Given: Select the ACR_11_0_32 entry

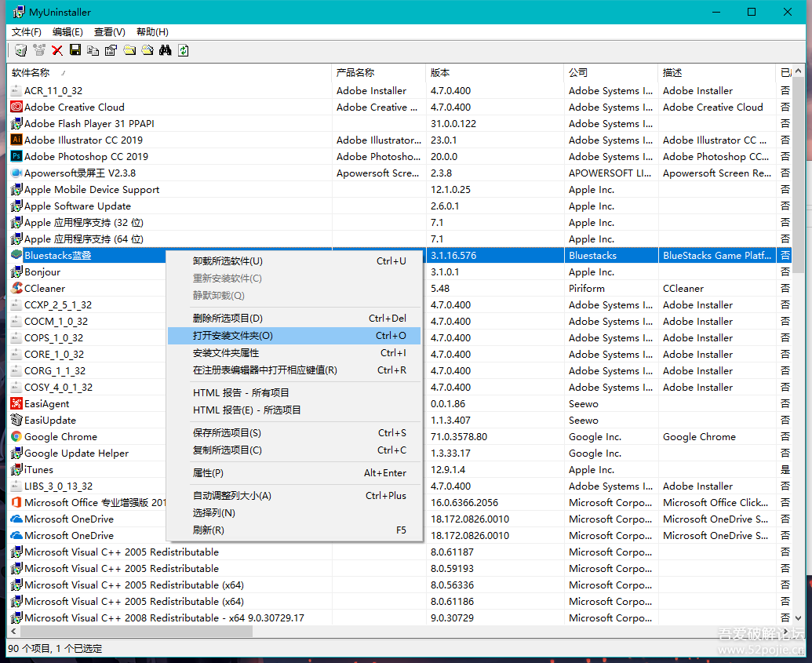Looking at the screenshot, I should [400, 91].
